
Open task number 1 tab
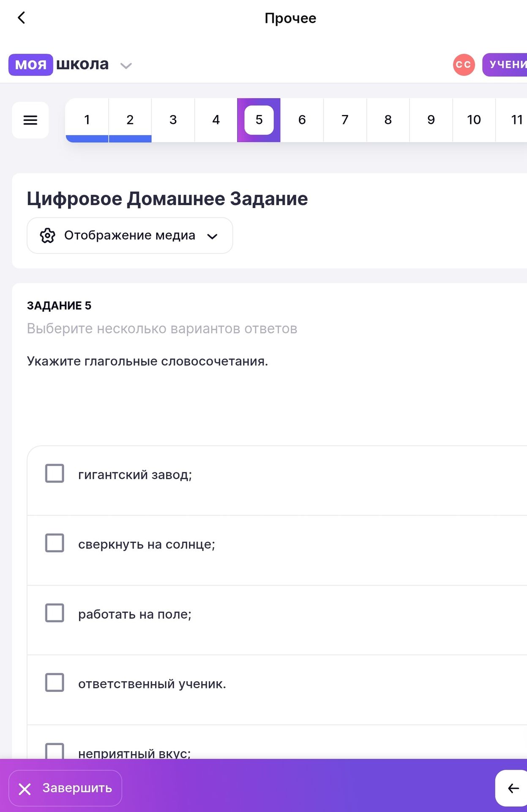coord(87,120)
